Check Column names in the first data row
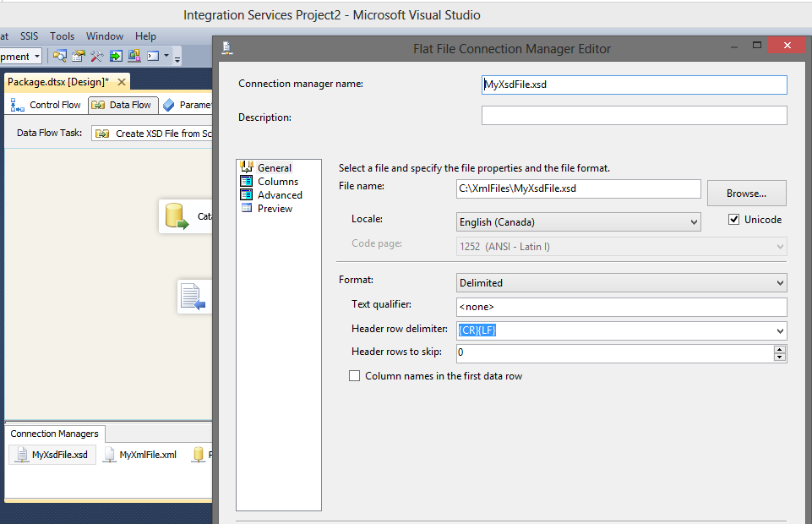812x524 pixels. click(354, 376)
